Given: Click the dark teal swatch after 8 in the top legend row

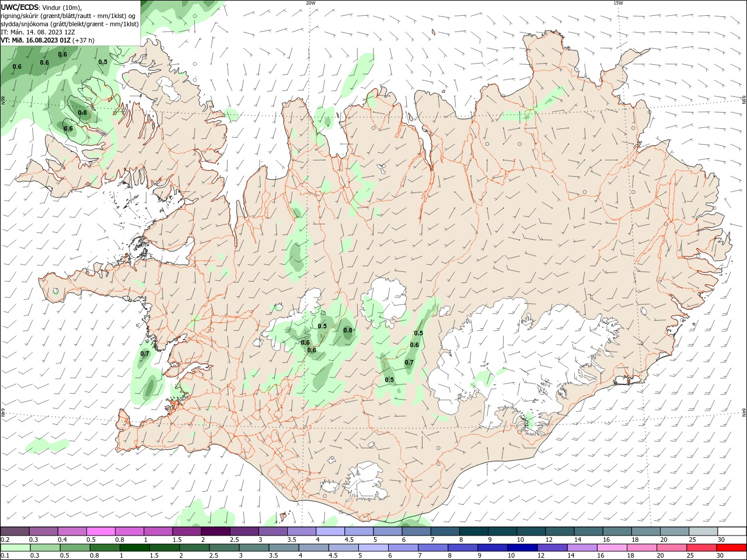Looking at the screenshot, I should point(473,531).
